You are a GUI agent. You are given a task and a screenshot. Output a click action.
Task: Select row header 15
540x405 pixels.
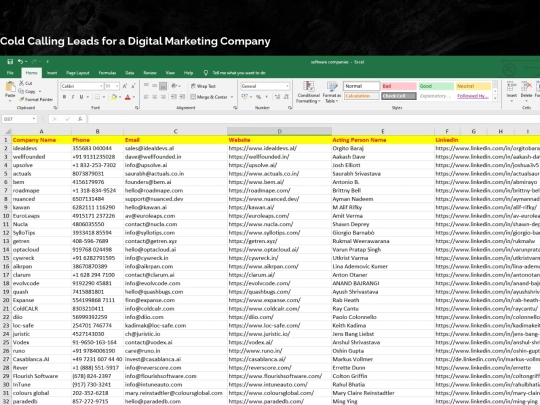[x=6, y=258]
